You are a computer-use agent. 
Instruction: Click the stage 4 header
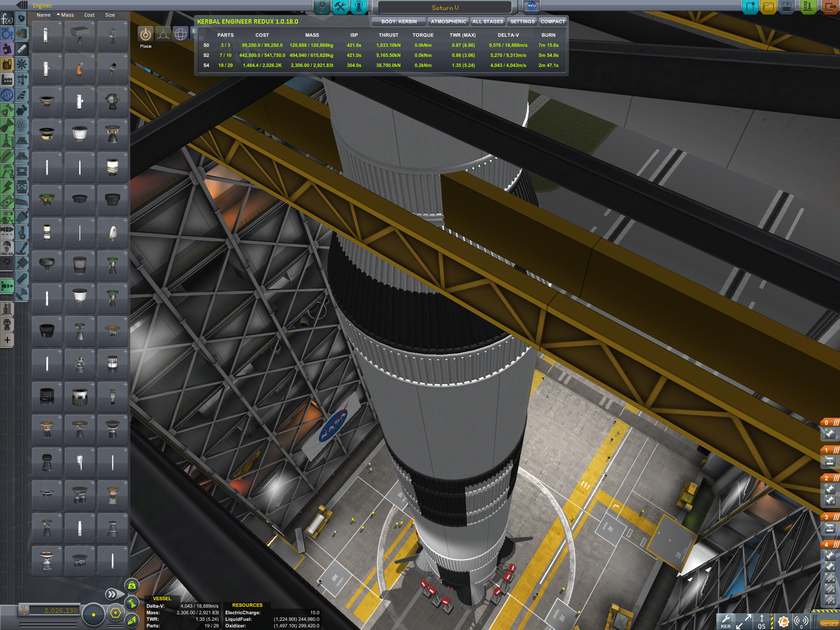point(830,545)
